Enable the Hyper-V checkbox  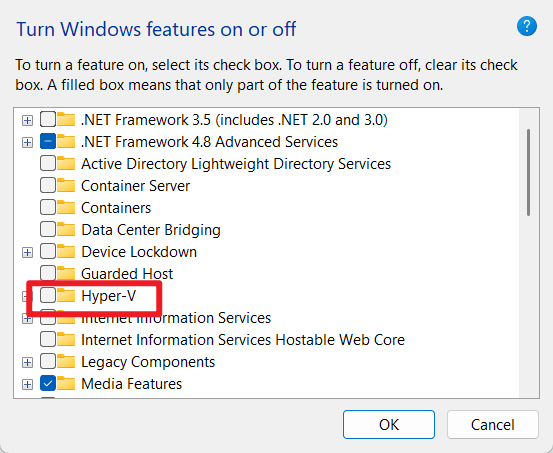48,295
